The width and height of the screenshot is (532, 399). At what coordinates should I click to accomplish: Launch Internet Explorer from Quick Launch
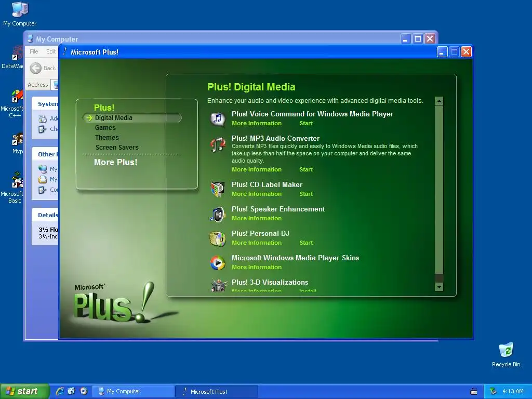pos(60,391)
